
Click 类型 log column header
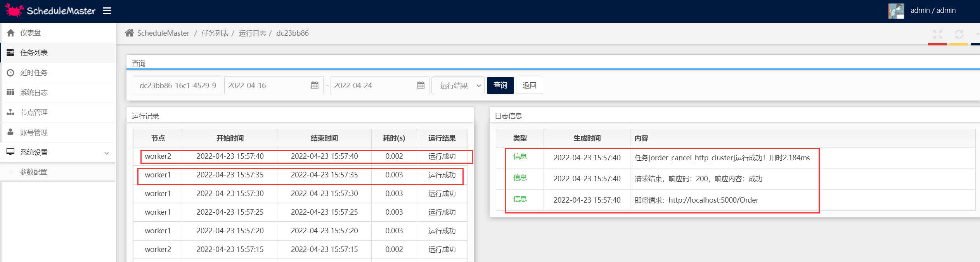[x=520, y=138]
